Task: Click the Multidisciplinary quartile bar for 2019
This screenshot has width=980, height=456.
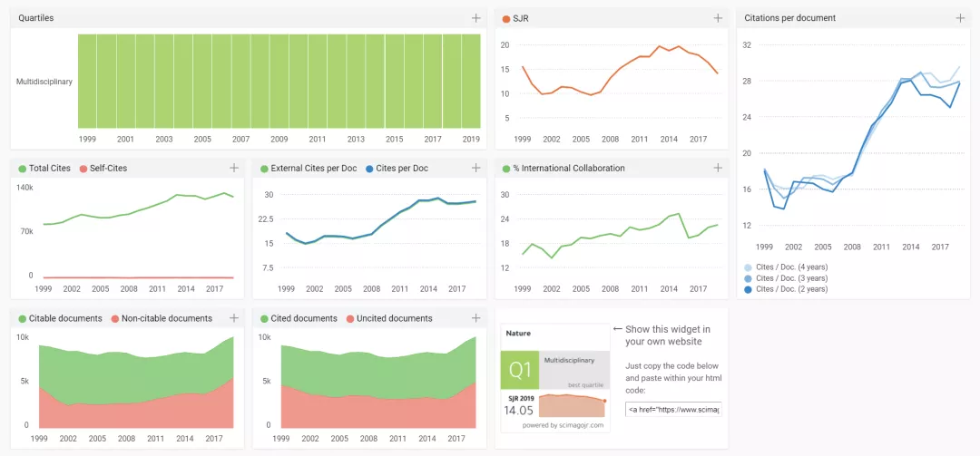Action: 471,82
